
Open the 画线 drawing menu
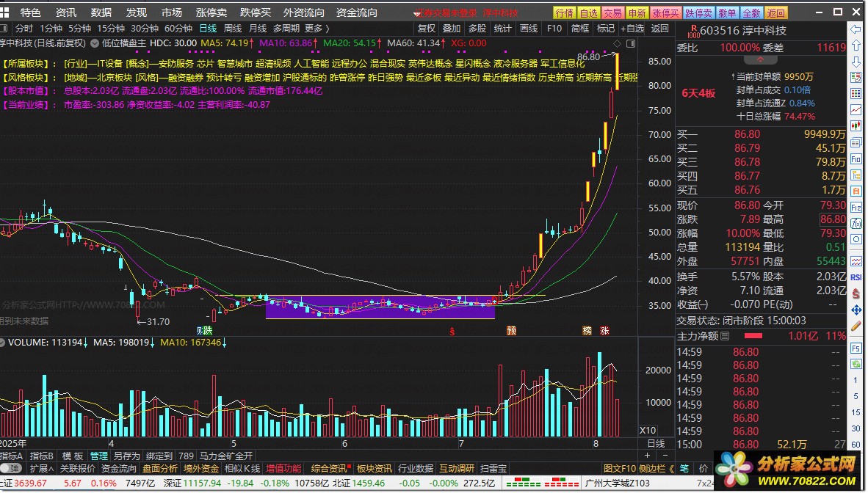click(529, 28)
